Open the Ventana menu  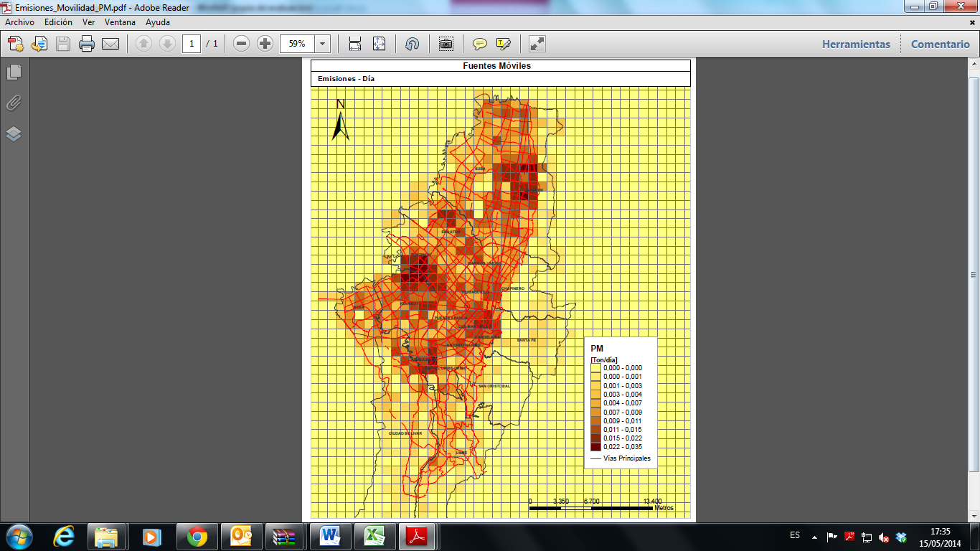[x=120, y=22]
